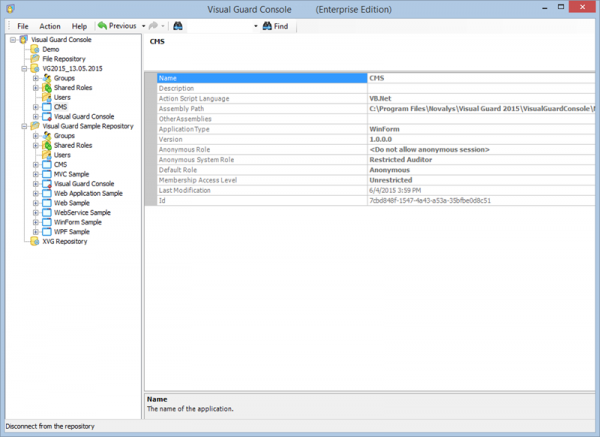Click Users icon under Visual Guard Sample Repository
The height and width of the screenshot is (437, 600).
click(x=47, y=155)
